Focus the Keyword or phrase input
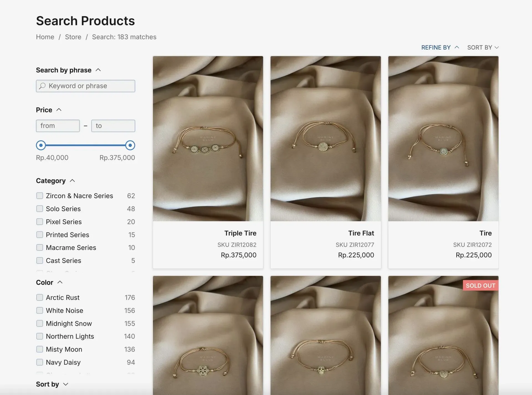The width and height of the screenshot is (532, 395). click(x=86, y=86)
